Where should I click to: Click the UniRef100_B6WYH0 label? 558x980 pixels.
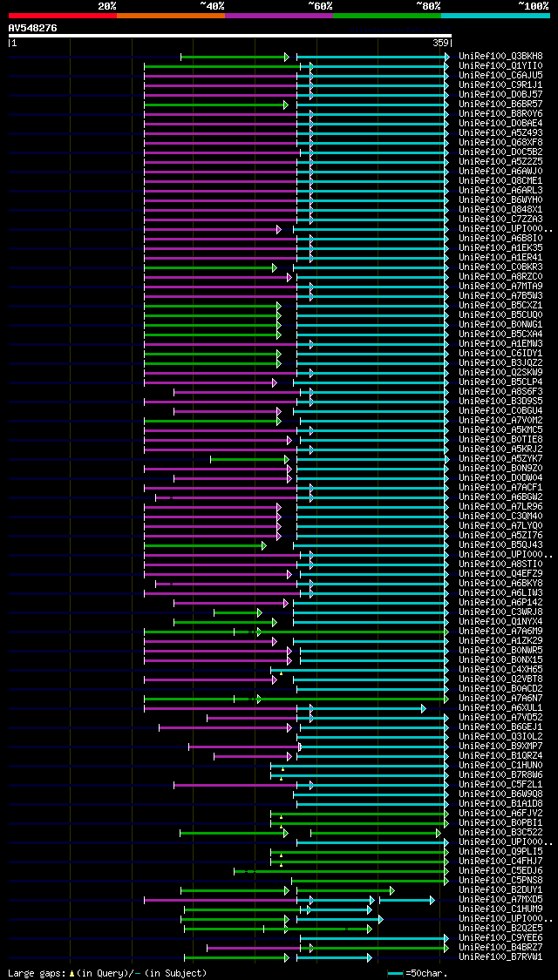click(500, 200)
